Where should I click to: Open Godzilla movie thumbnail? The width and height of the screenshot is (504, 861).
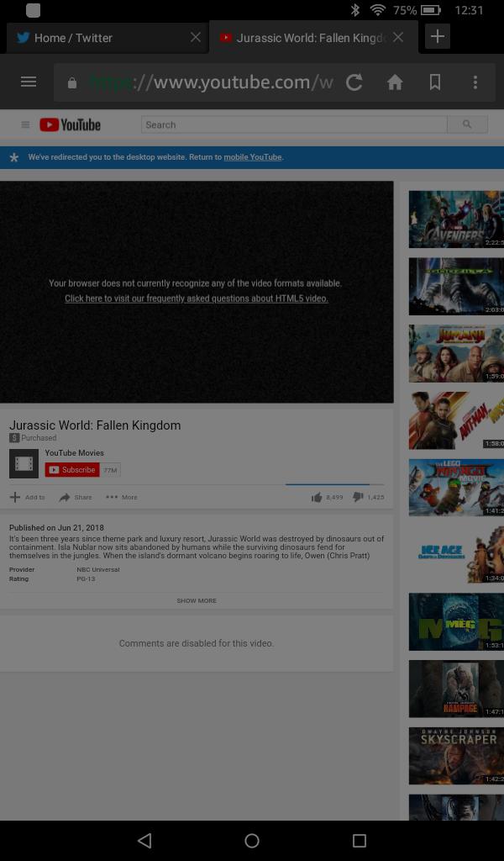456,286
